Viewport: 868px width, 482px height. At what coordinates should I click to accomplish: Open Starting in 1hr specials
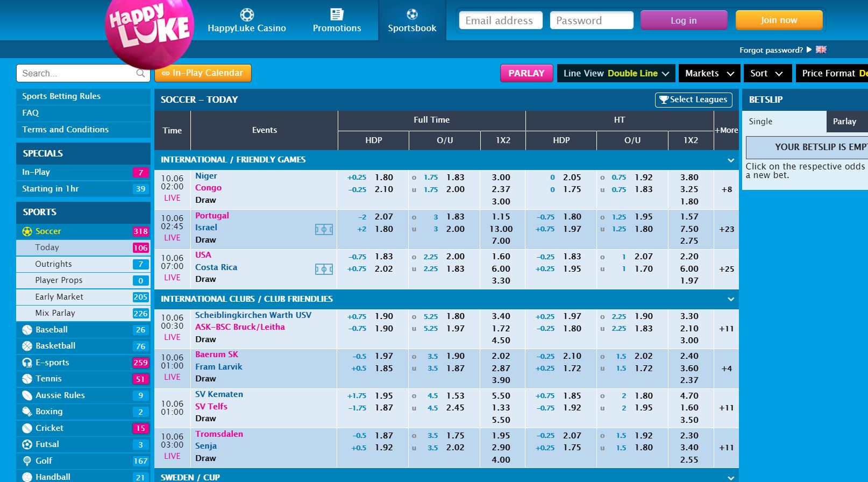[83, 189]
